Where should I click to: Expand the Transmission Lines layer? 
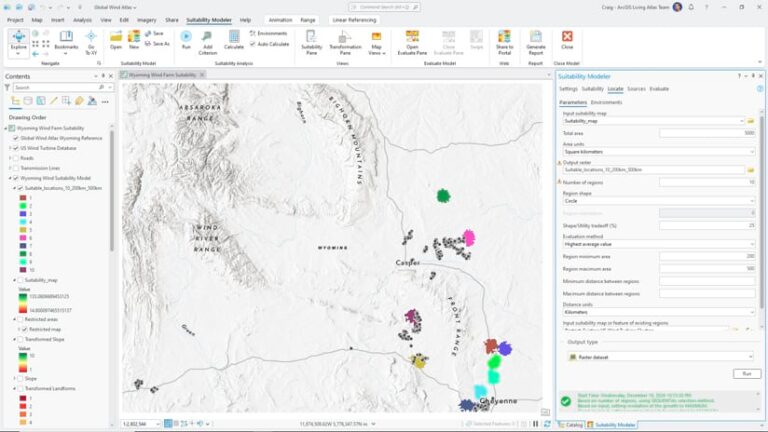[10, 168]
